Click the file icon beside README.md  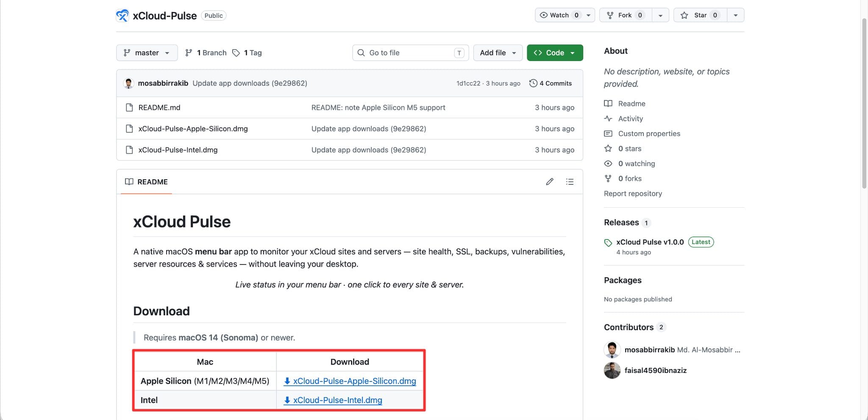coord(129,108)
